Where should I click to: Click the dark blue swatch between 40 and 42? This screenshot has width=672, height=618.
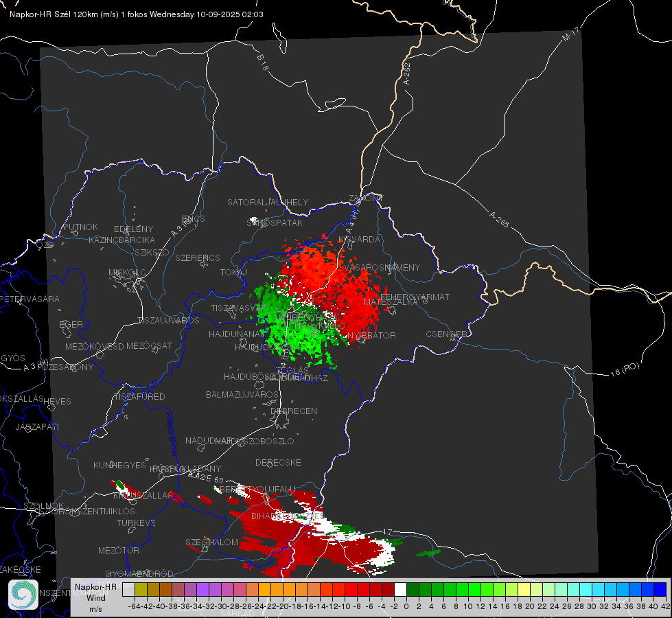(x=660, y=589)
